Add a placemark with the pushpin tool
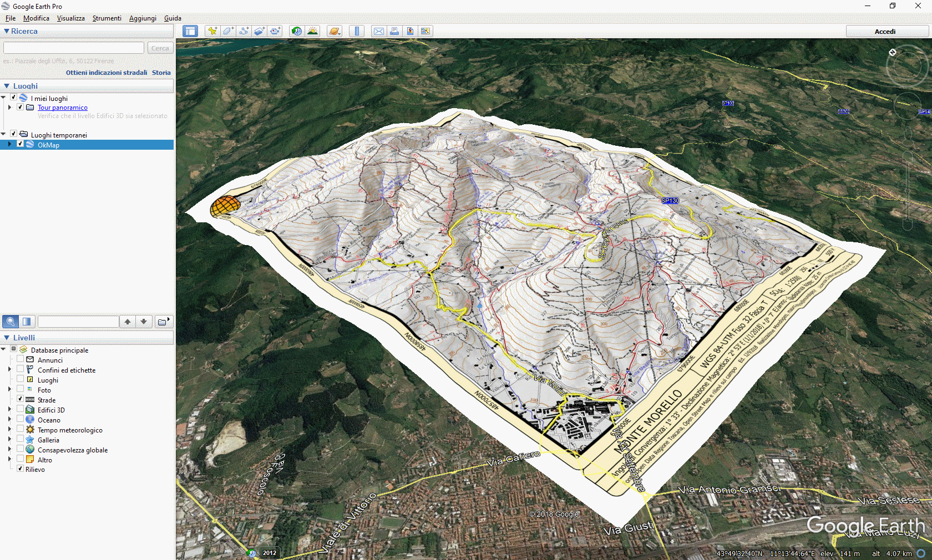Viewport: 932px width, 560px height. pos(212,31)
